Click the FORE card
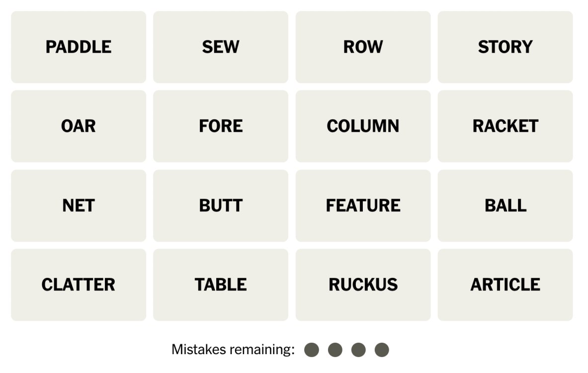Viewport: 588px width, 373px height. pyautogui.click(x=221, y=126)
